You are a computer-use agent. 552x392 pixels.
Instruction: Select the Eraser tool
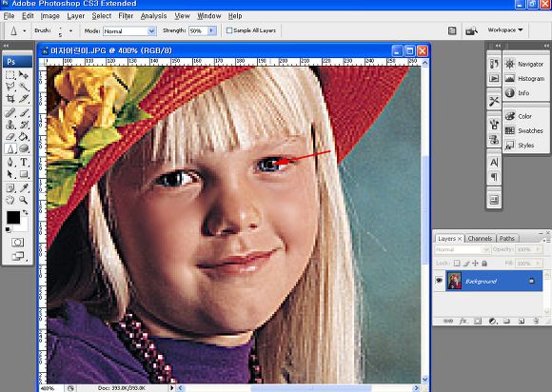click(x=10, y=136)
